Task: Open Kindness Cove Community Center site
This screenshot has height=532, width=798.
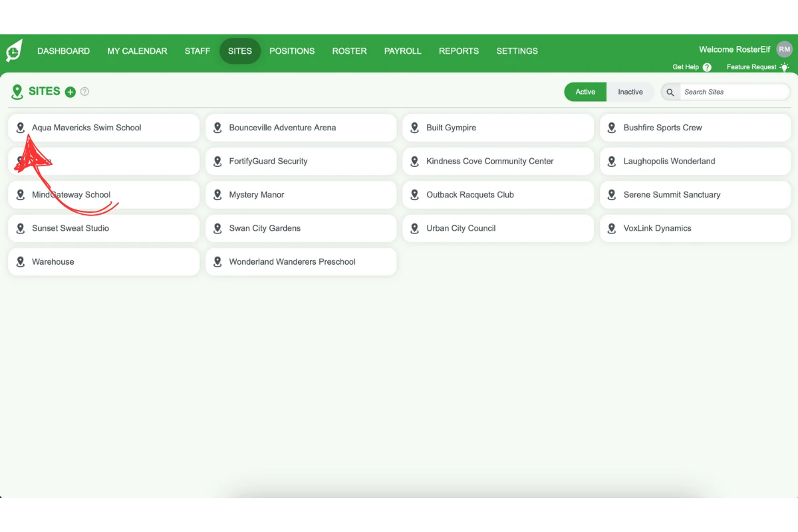Action: [x=498, y=161]
